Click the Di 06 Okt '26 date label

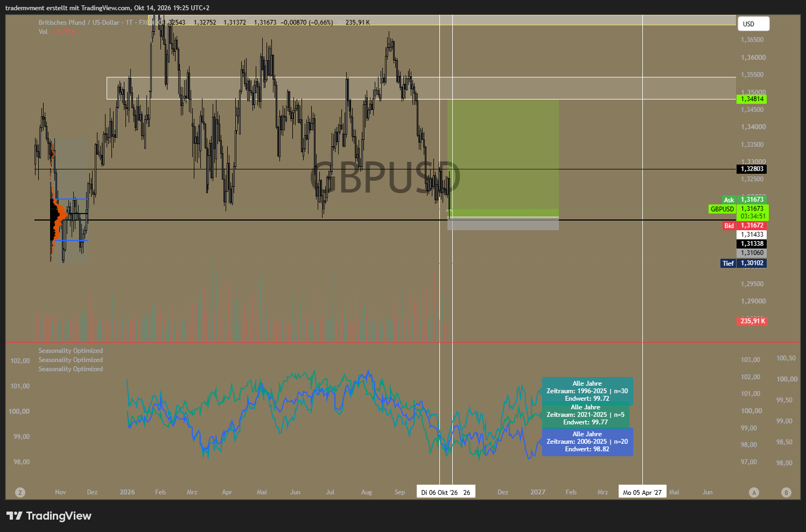tap(439, 492)
